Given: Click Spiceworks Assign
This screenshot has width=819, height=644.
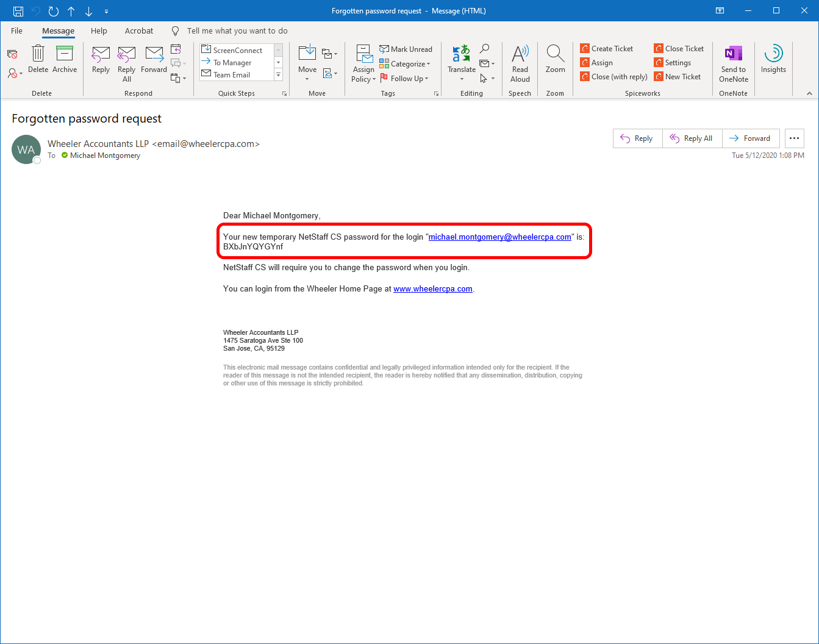Looking at the screenshot, I should pos(596,63).
